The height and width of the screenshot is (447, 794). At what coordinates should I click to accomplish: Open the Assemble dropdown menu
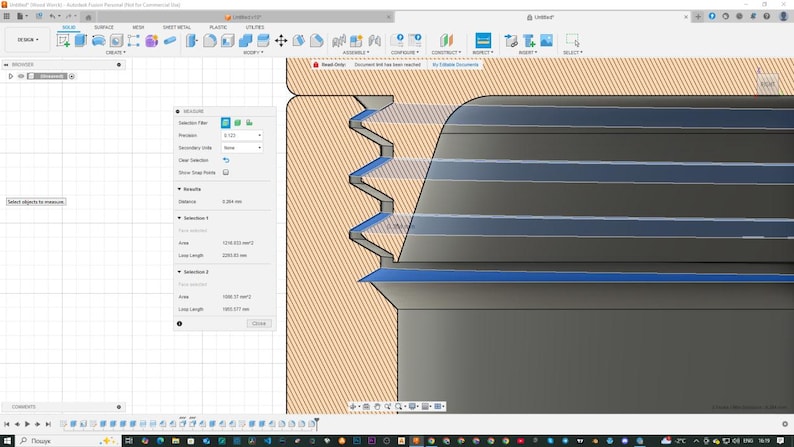[x=355, y=53]
